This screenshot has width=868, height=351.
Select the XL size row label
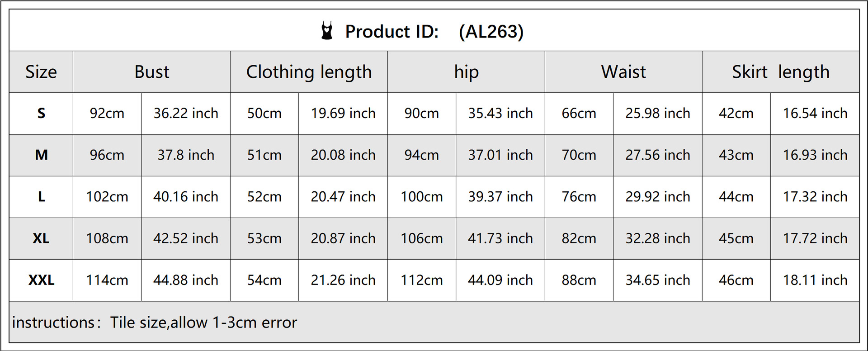pos(41,238)
